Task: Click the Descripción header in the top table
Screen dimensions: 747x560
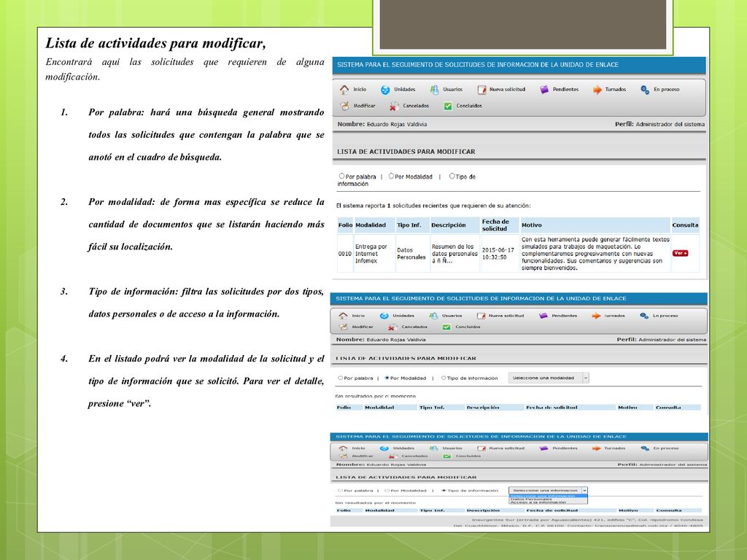Action: 455,225
